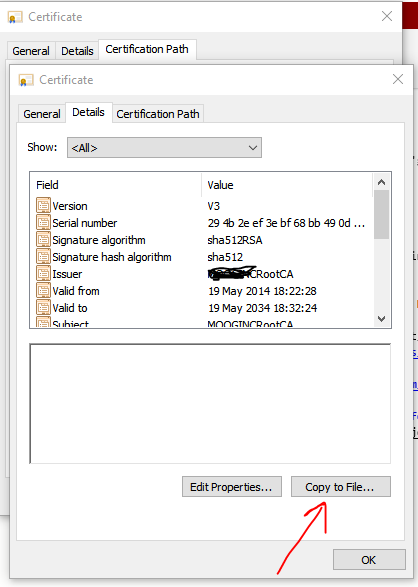
Task: Click value sha512RSA
Action: coord(235,240)
